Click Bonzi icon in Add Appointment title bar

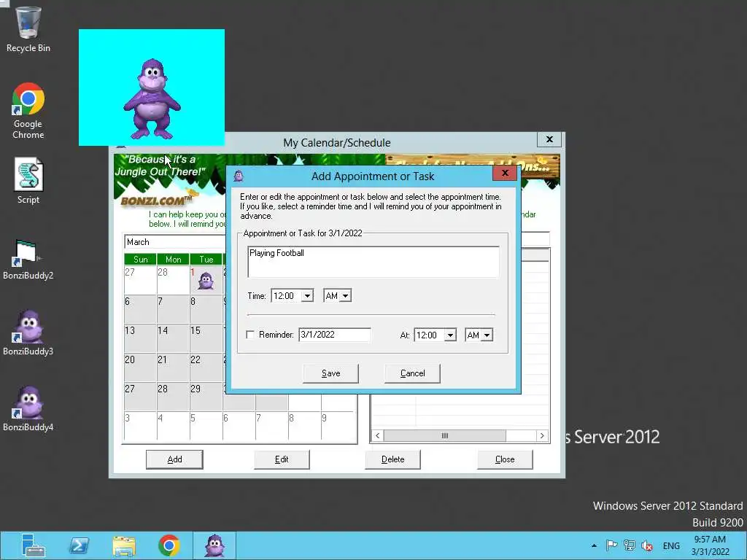(239, 176)
